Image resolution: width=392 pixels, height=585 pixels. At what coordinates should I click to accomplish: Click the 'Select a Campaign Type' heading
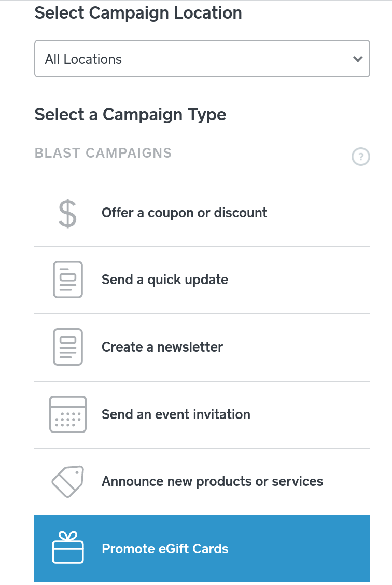tap(130, 114)
